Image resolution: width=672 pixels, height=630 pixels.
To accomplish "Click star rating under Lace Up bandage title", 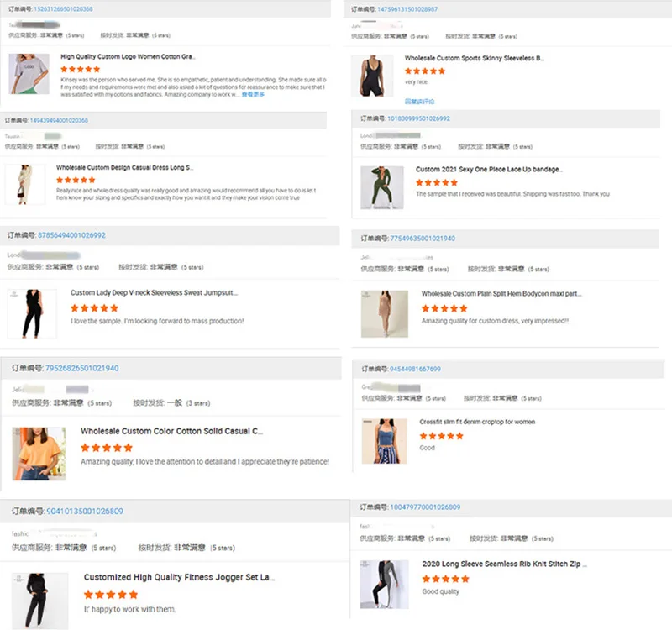I will (437, 182).
